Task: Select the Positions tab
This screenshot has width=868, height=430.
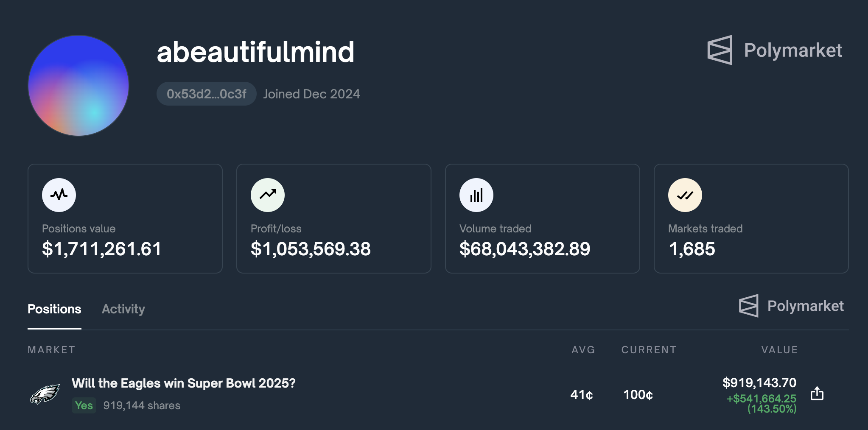Action: [54, 309]
